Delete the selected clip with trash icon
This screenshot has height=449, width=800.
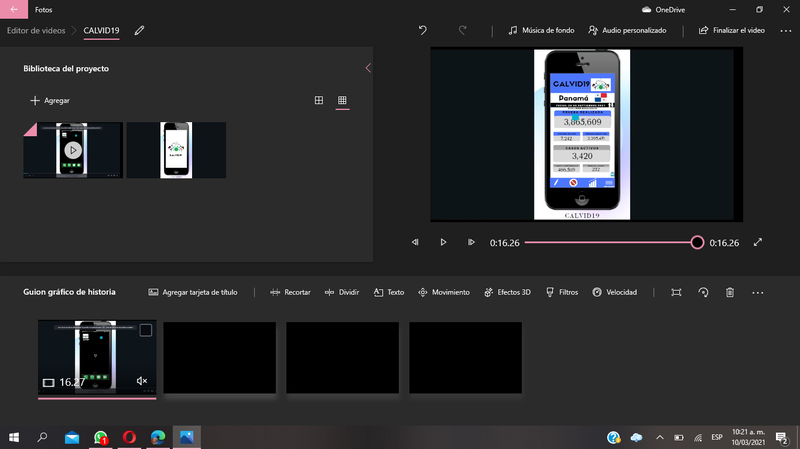(x=730, y=292)
